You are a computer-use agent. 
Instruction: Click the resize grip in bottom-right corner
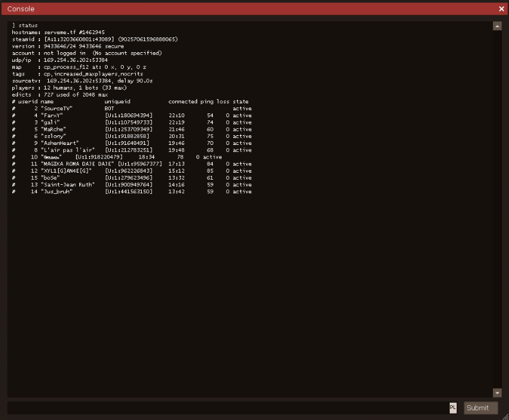pyautogui.click(x=504, y=415)
